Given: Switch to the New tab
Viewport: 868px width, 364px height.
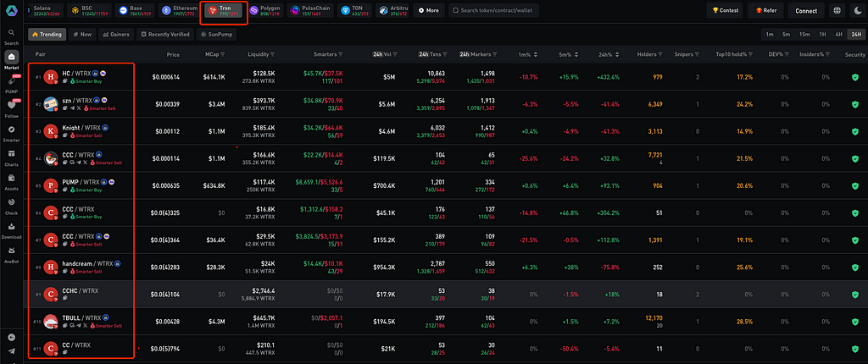Looking at the screenshot, I should coord(82,35).
